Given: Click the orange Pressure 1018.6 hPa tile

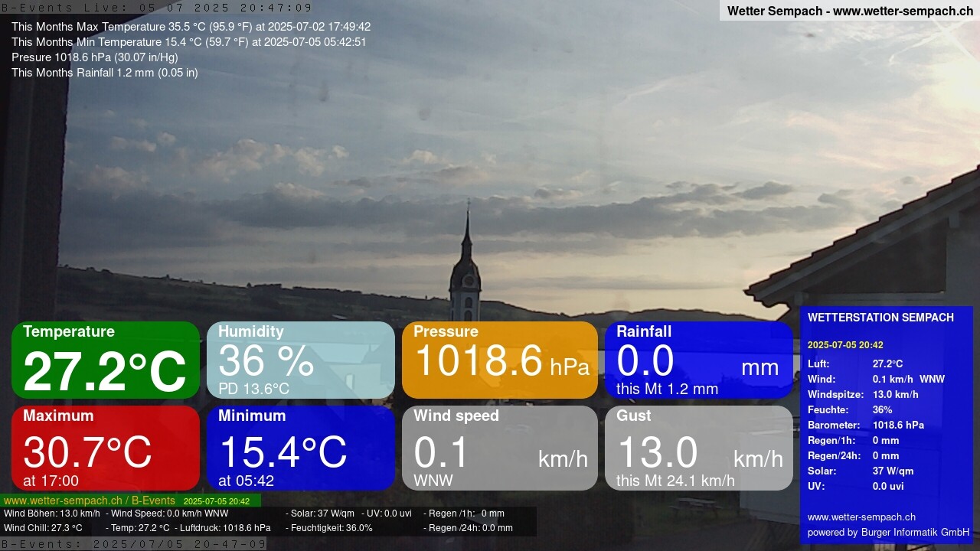Looking at the screenshot, I should (x=500, y=360).
